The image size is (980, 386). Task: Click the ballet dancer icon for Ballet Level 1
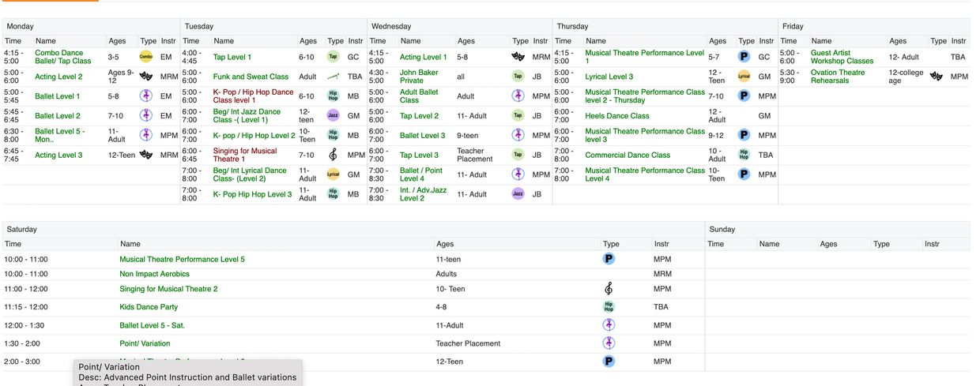[145, 96]
